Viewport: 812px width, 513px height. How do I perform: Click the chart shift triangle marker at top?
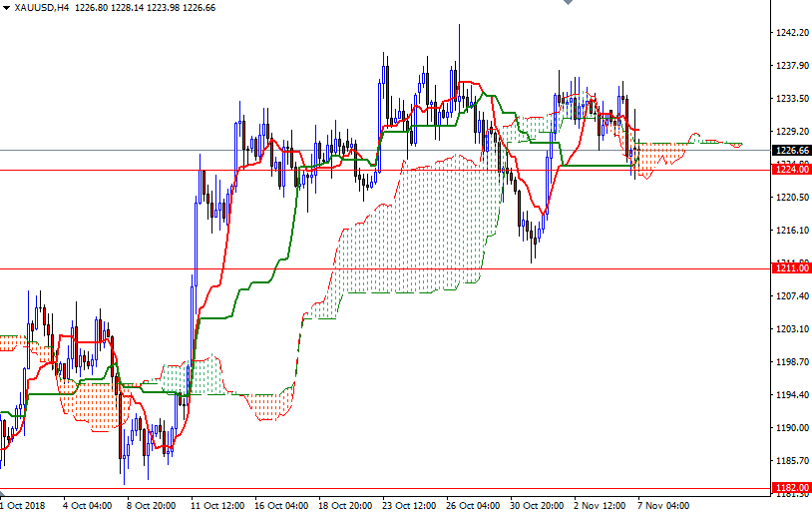click(x=568, y=4)
